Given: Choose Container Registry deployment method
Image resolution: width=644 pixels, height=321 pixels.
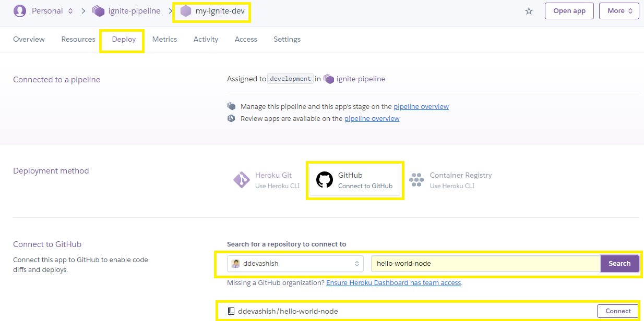Looking at the screenshot, I should (450, 180).
